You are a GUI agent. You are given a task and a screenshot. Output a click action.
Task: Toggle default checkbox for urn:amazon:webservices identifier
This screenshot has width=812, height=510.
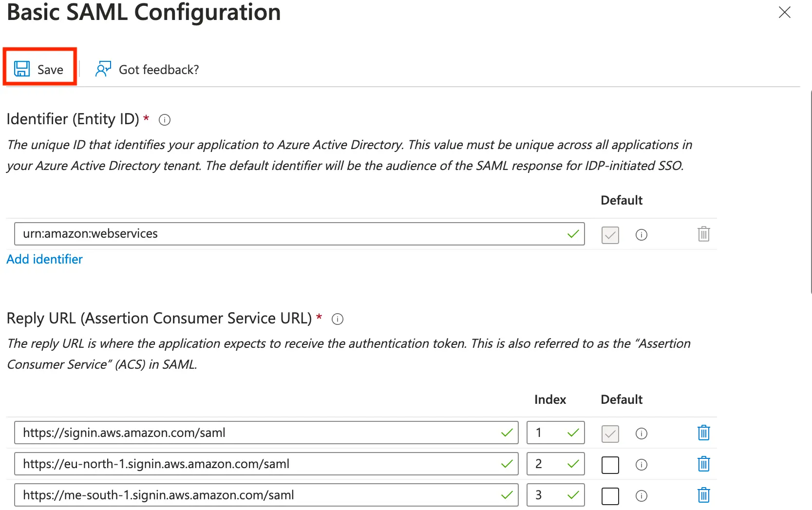610,235
